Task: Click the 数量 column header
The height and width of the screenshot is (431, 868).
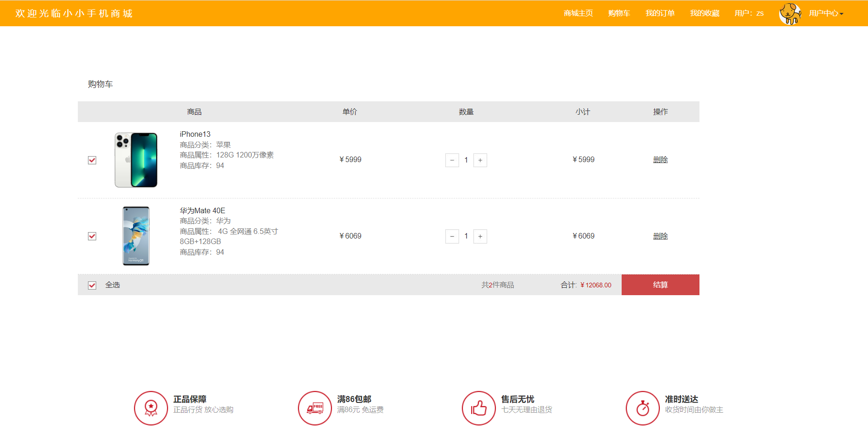Action: tap(466, 112)
